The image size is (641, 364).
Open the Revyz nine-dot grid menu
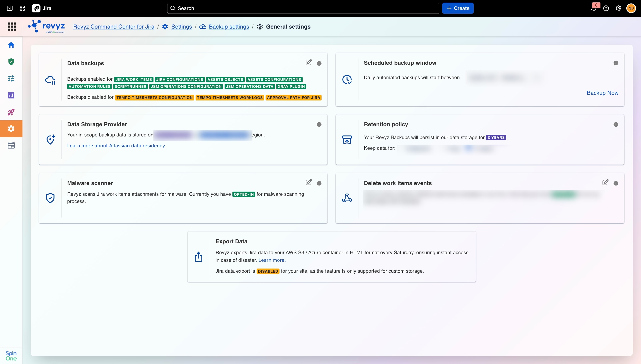point(12,27)
